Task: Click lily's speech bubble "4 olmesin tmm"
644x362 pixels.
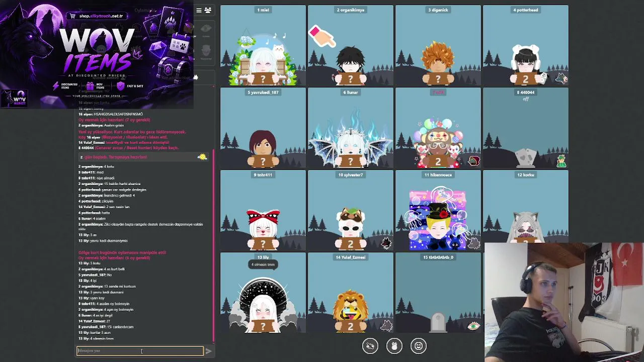Action: (x=263, y=265)
